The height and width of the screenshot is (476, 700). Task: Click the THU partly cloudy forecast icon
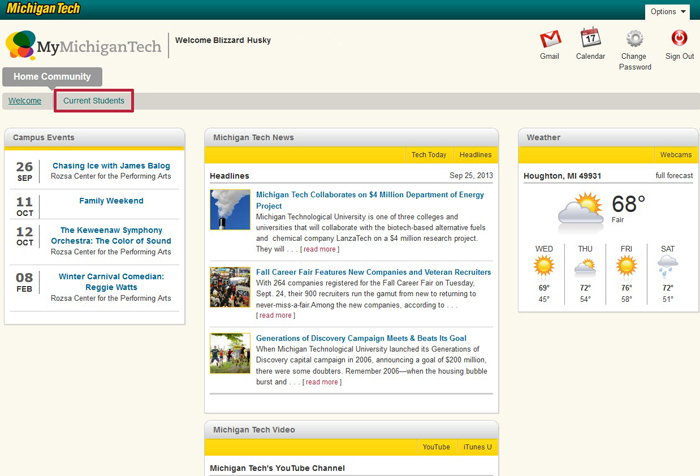click(x=585, y=267)
